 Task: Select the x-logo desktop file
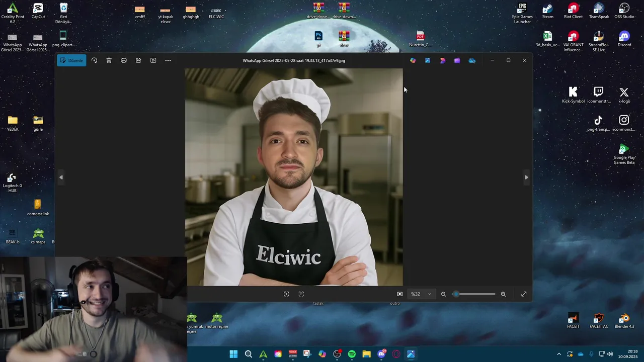pyautogui.click(x=624, y=95)
